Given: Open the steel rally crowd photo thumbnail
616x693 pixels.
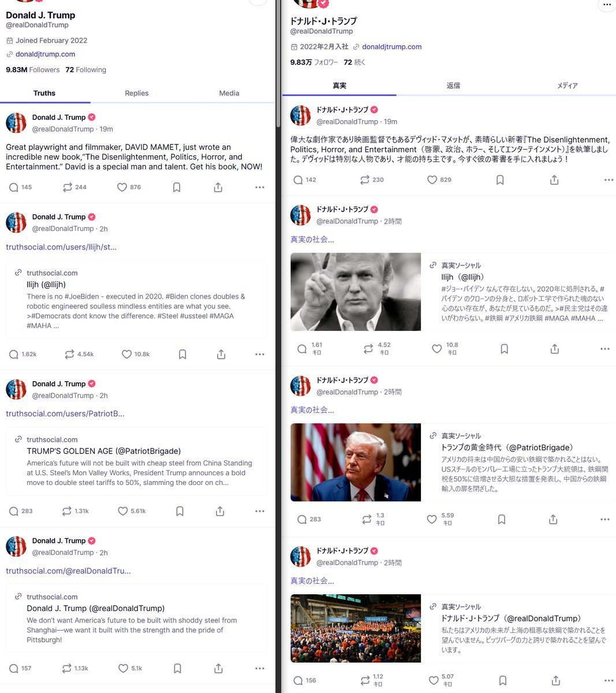Looking at the screenshot, I should tap(356, 628).
